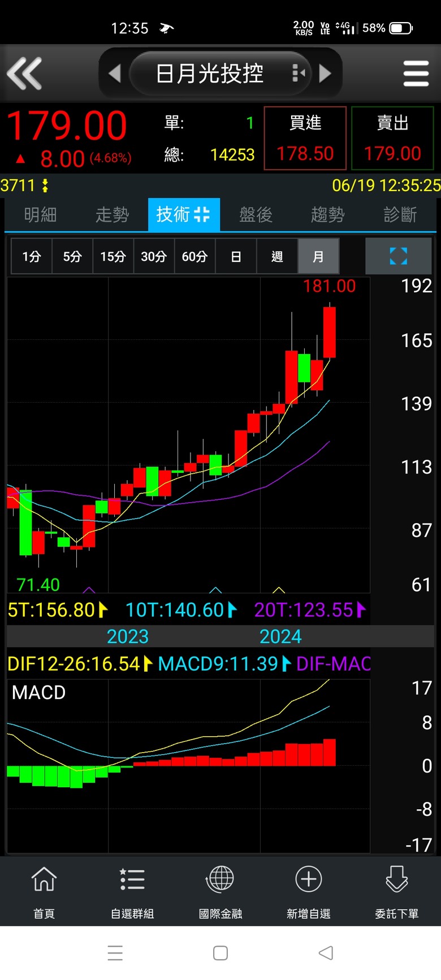Tap Android recent apps menu button
Viewport: 441px width, 980px height.
point(115,953)
